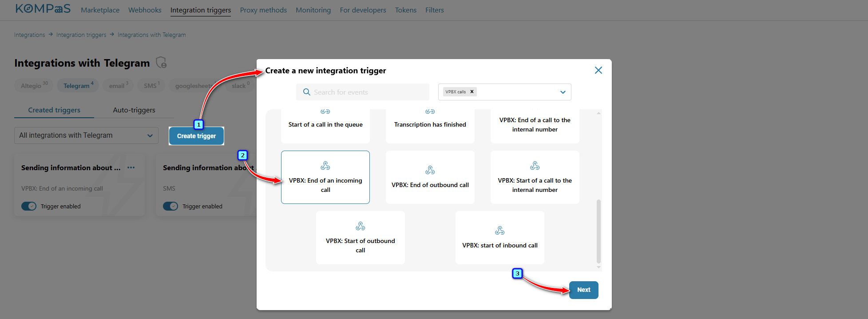
Task: Click the 'VPBX: End of an incoming call' card subtitle
Action: (x=62, y=188)
